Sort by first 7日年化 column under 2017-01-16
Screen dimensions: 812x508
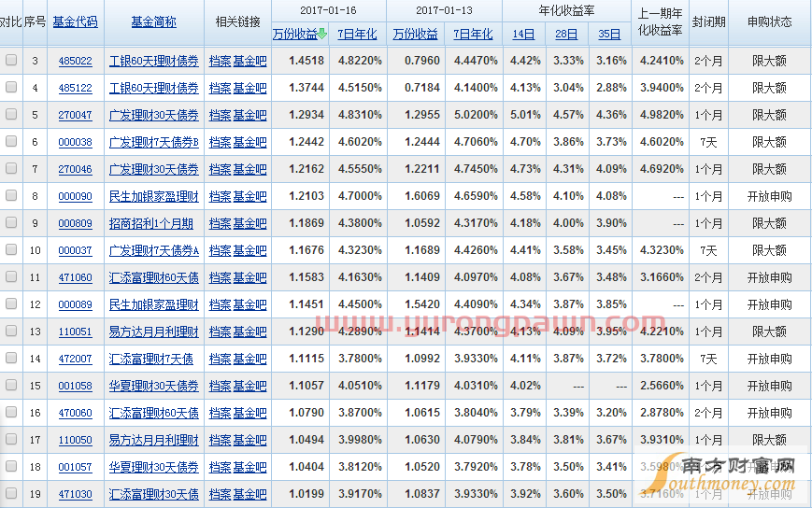(357, 35)
